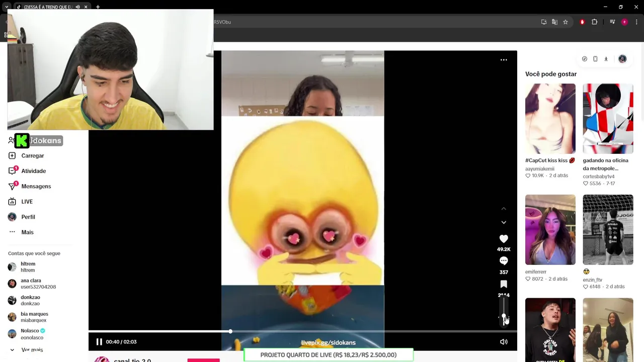
Task: Adjust the vertical volume slider
Action: pos(504,312)
